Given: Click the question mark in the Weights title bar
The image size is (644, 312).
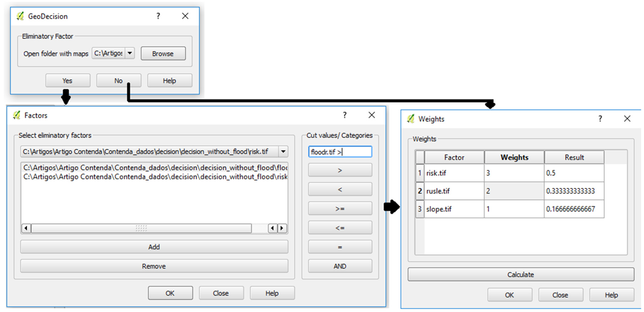Looking at the screenshot, I should 600,118.
